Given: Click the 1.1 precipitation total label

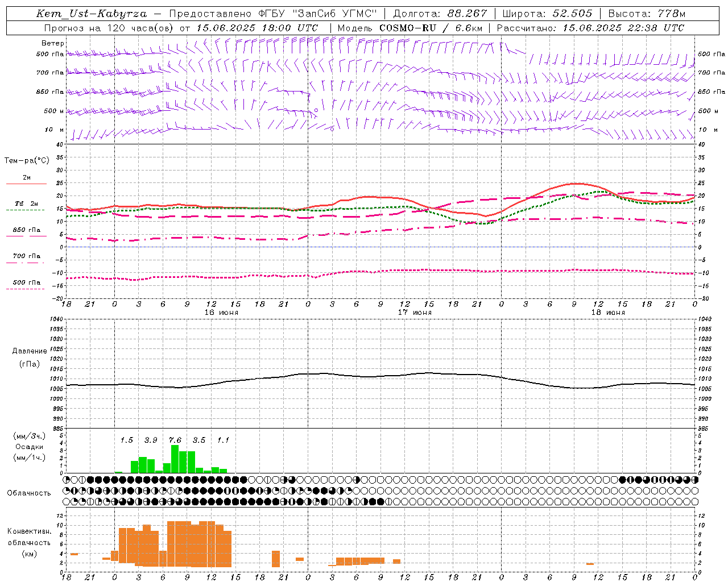Looking at the screenshot, I should click(x=223, y=440).
